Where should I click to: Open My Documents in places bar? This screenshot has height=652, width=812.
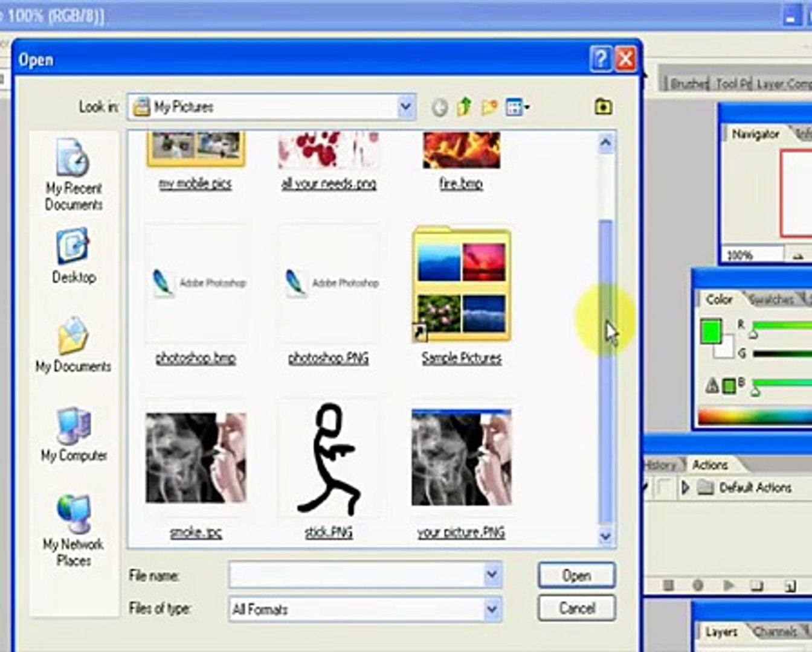(x=74, y=345)
